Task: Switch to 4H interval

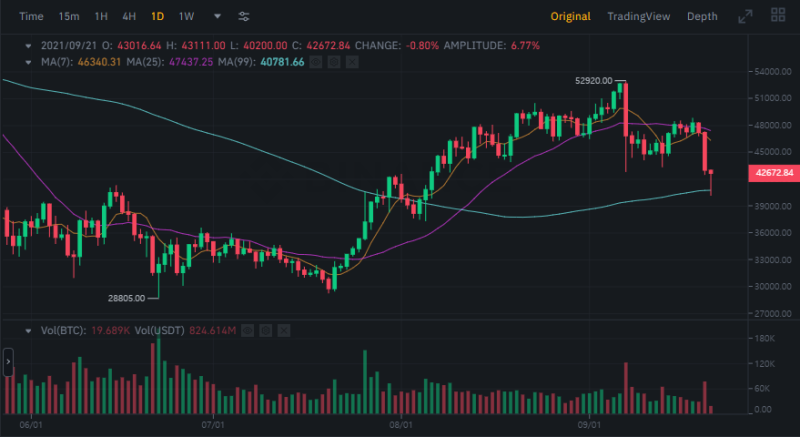Action: (129, 16)
